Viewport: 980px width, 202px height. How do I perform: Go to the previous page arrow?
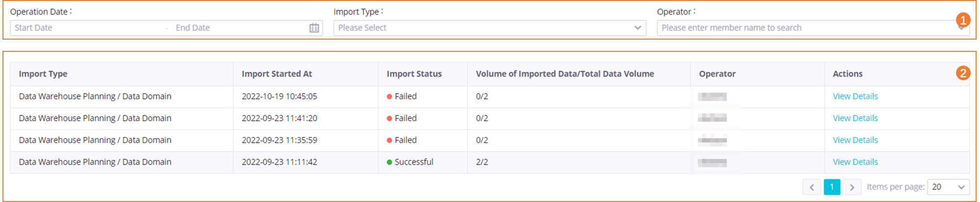pyautogui.click(x=811, y=187)
